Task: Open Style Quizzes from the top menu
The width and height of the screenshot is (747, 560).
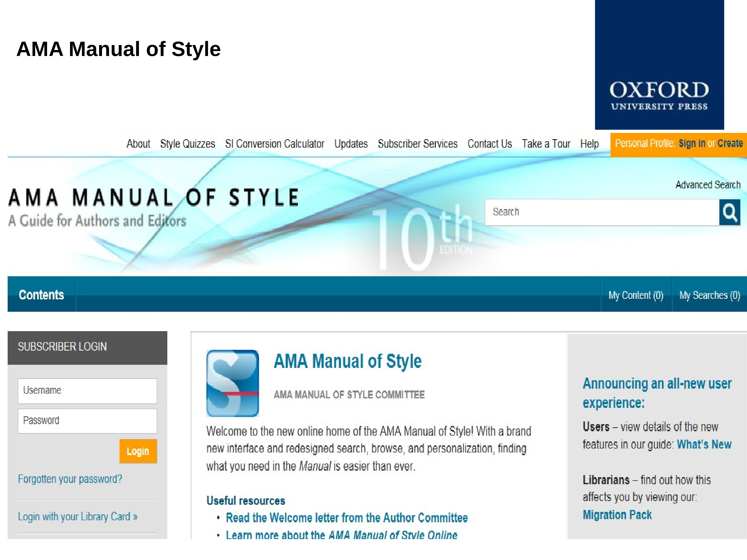Action: 187,144
